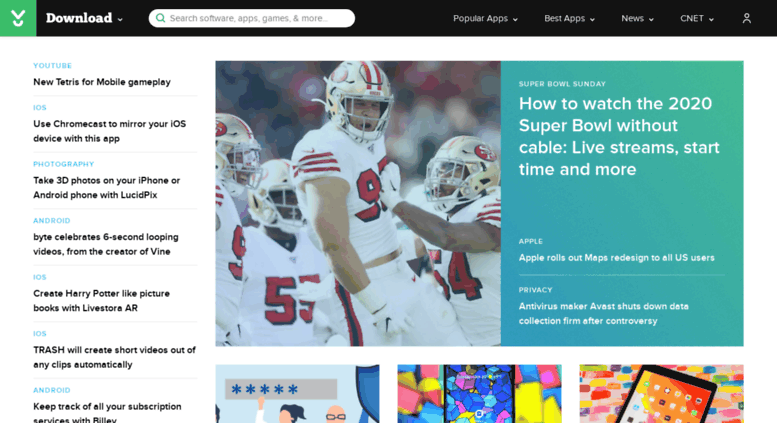This screenshot has height=423, width=777.
Task: Open Keep track of subscription services article
Action: pyautogui.click(x=107, y=413)
